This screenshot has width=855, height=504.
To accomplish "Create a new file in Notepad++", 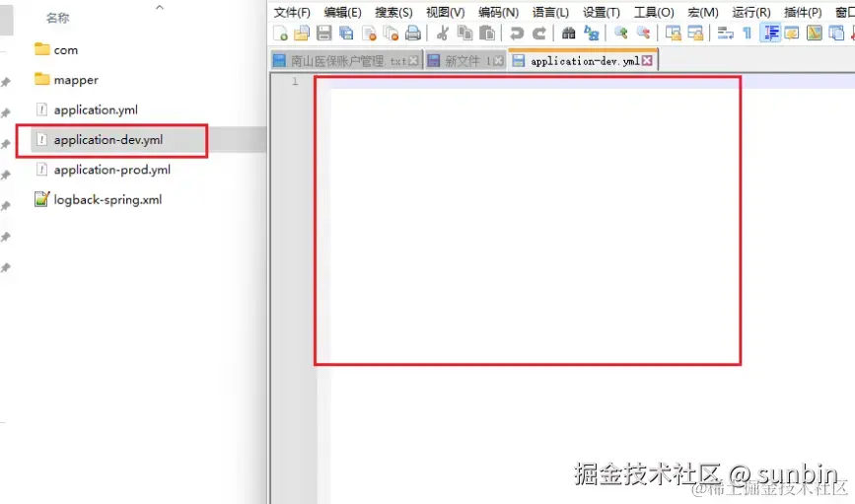I will click(x=280, y=34).
